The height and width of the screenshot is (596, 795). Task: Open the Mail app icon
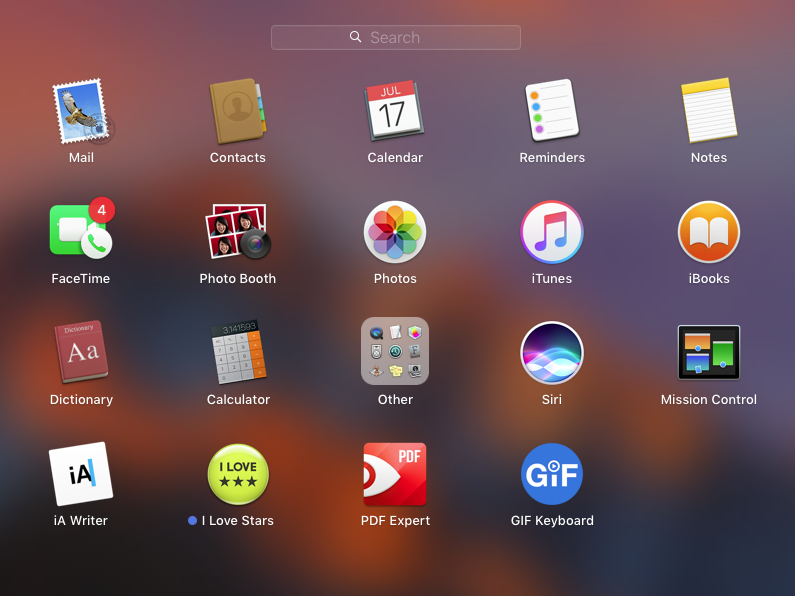click(81, 111)
